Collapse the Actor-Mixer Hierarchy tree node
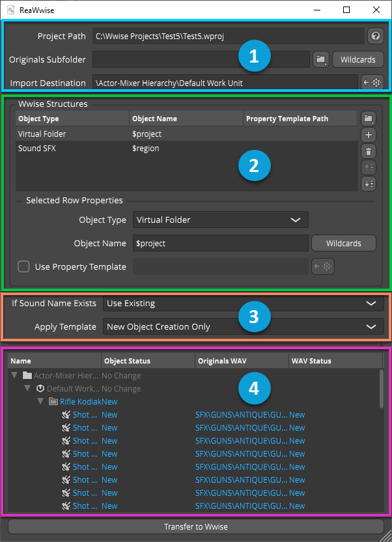 14,376
